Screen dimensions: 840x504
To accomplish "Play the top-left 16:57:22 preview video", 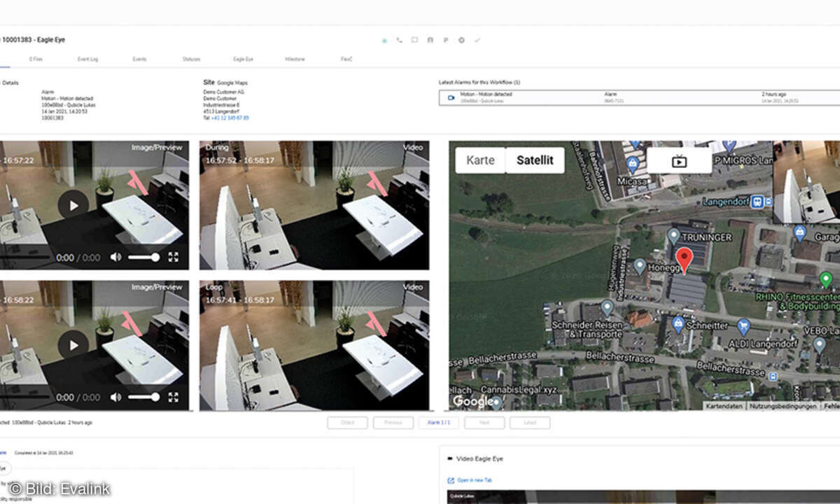I will [73, 204].
